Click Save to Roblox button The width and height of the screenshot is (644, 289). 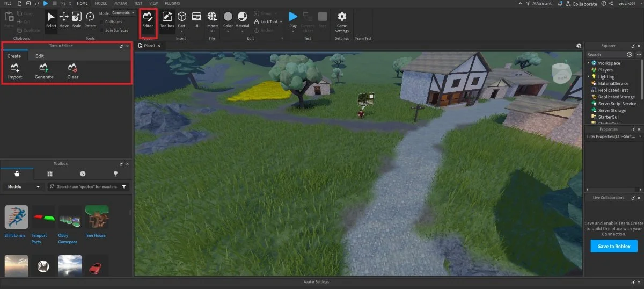click(x=614, y=246)
